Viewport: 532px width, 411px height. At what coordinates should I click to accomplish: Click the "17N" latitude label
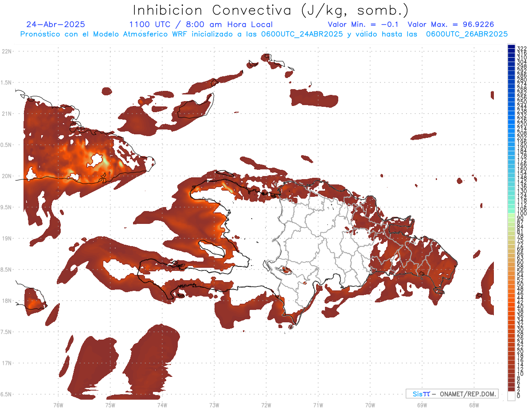pyautogui.click(x=7, y=364)
